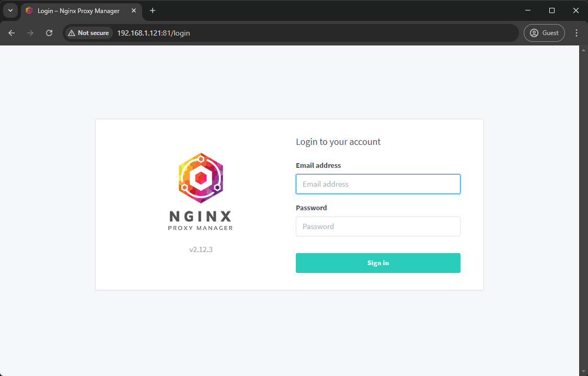Viewport: 588px width, 376px height.
Task: Click the Guest profile button
Action: click(544, 33)
